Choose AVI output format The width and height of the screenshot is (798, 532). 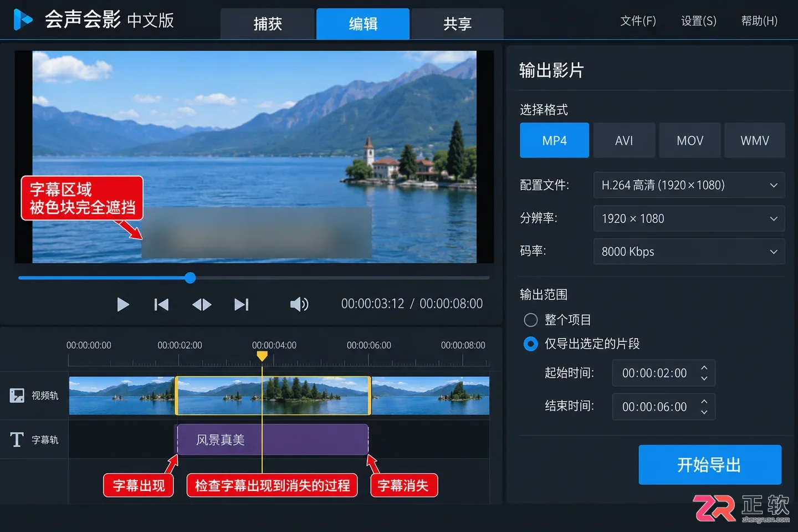click(x=624, y=140)
